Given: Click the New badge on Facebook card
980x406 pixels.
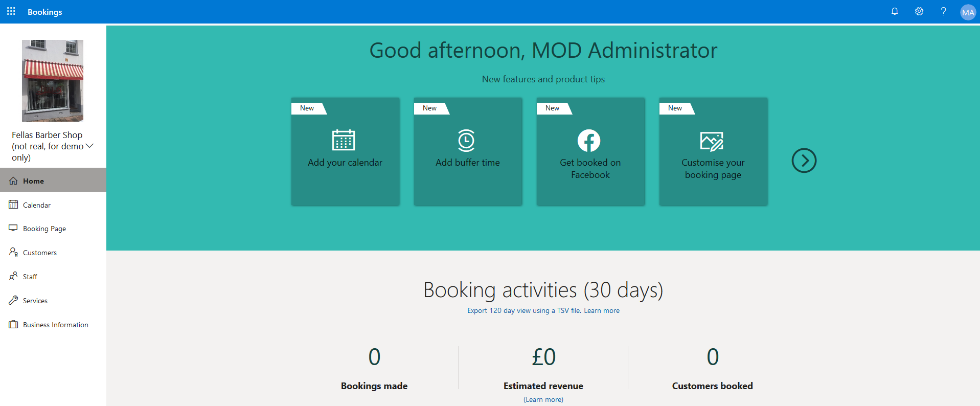Looking at the screenshot, I should 554,108.
